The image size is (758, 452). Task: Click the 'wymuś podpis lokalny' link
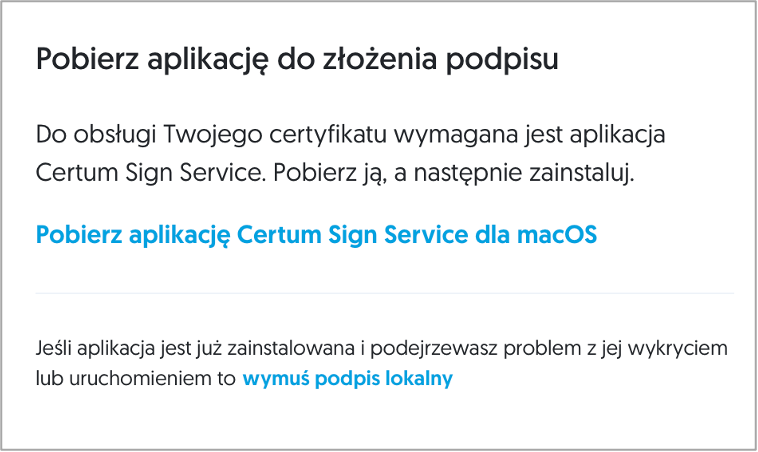coord(347,379)
